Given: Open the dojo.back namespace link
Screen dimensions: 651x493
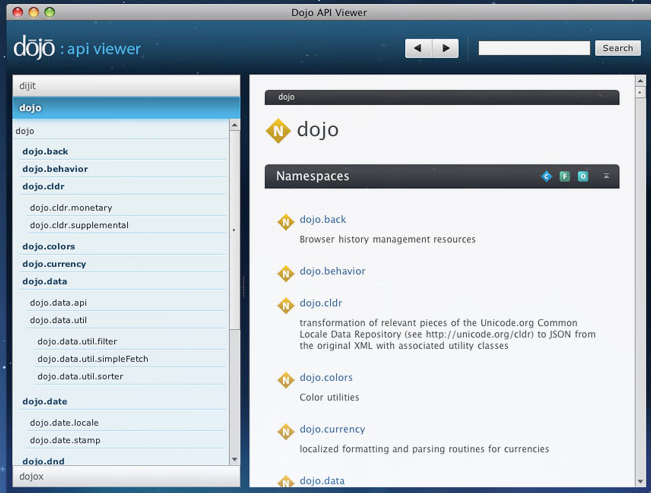Looking at the screenshot, I should [323, 219].
